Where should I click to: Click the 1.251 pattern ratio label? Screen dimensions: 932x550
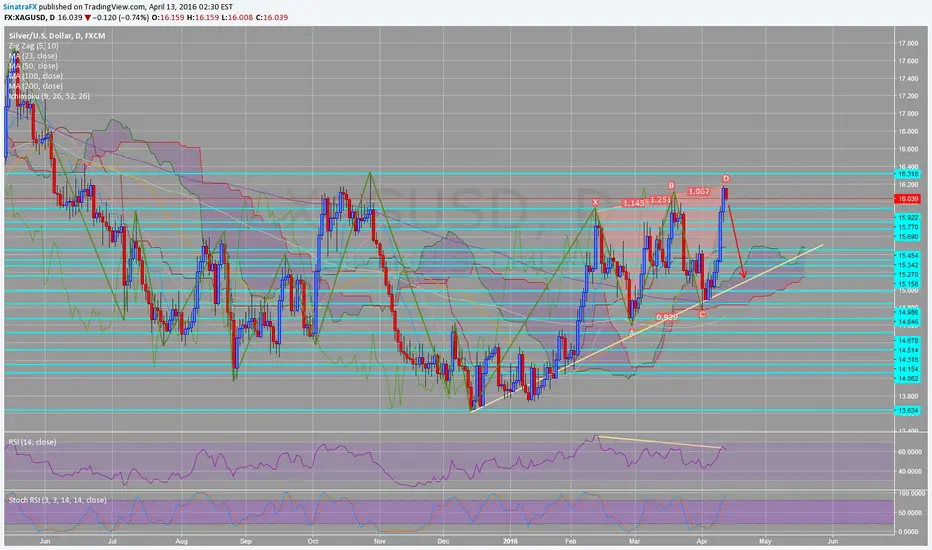[660, 200]
